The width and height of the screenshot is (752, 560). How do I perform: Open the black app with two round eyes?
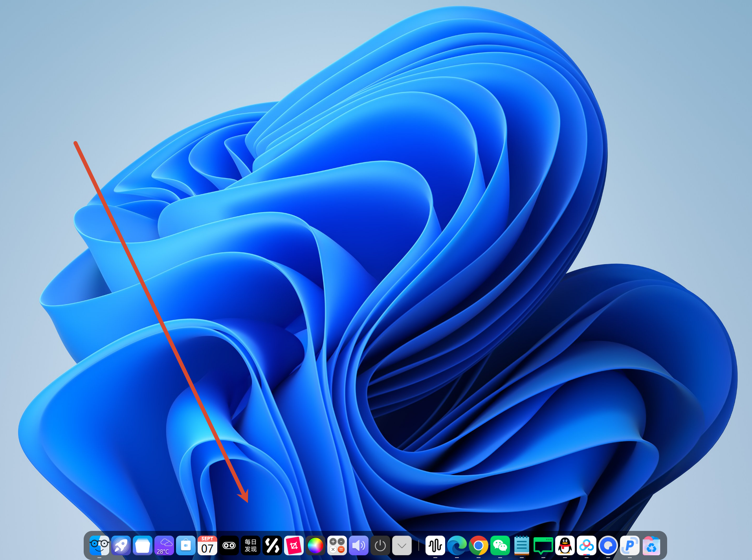click(x=229, y=545)
